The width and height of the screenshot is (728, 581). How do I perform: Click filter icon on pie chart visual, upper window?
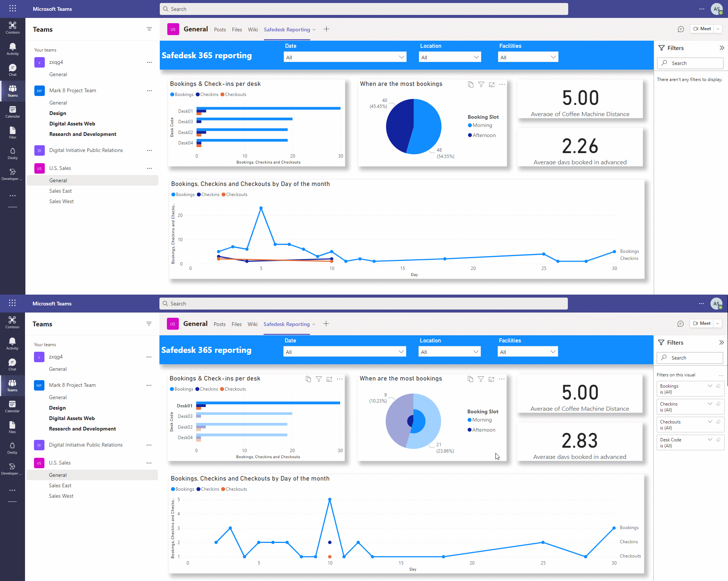click(x=481, y=84)
